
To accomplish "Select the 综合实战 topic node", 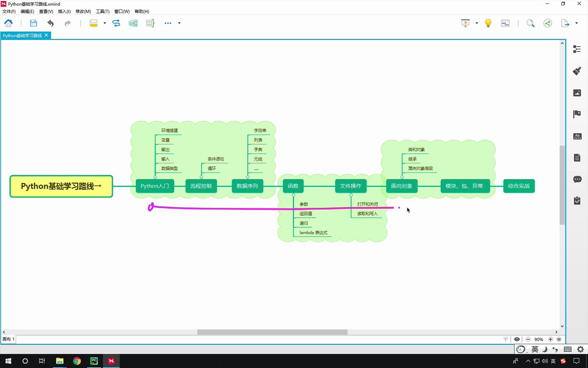I will pos(519,186).
